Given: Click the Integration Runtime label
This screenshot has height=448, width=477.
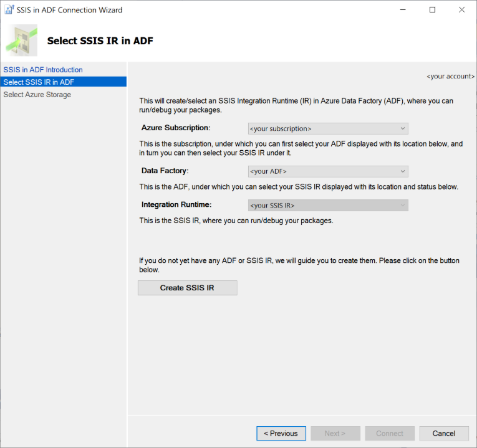Looking at the screenshot, I should click(176, 204).
